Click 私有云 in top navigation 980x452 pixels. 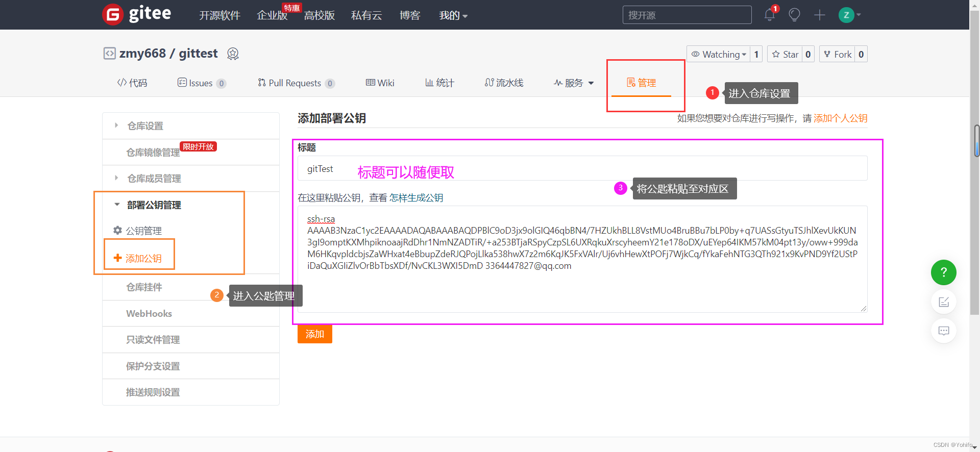[366, 15]
